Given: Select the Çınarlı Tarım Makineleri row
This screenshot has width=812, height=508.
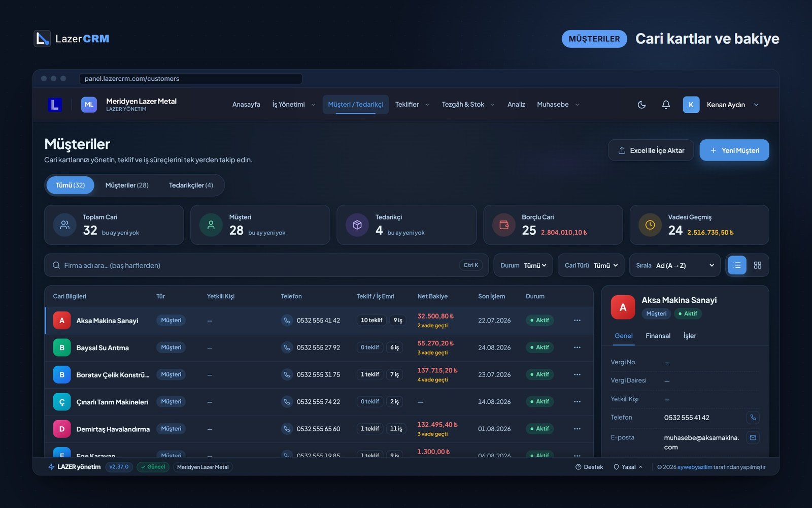Looking at the screenshot, I should (319, 402).
